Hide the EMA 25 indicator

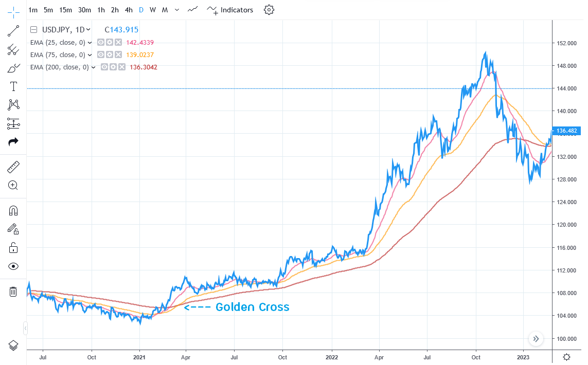[101, 42]
